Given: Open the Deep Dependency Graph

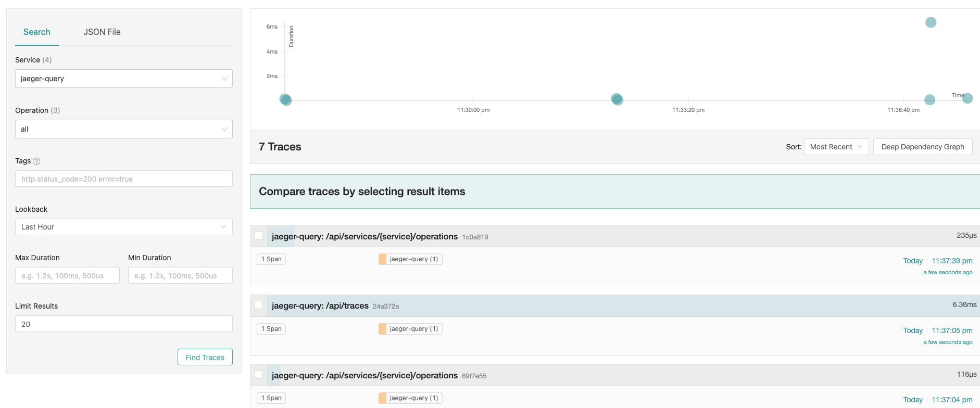Looking at the screenshot, I should click(923, 147).
